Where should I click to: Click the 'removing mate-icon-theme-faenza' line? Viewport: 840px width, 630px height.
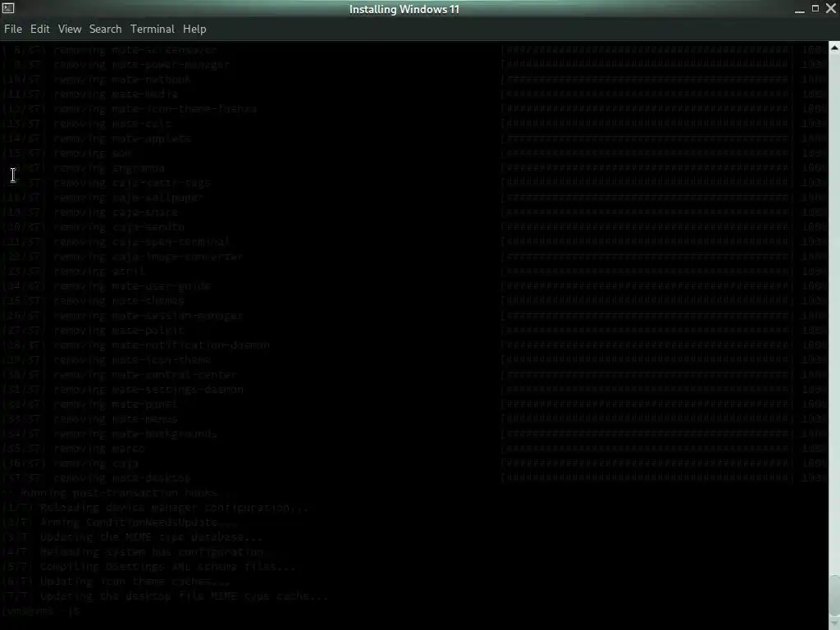coord(129,109)
